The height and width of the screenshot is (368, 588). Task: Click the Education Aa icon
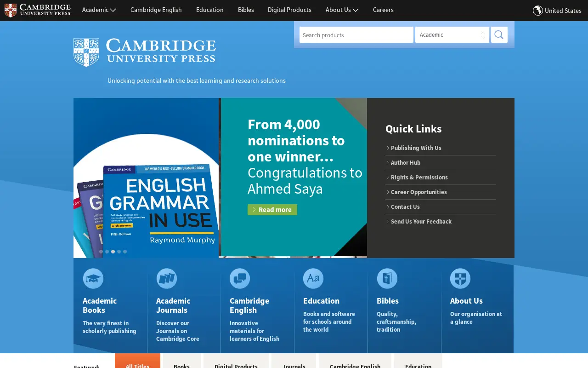point(313,278)
